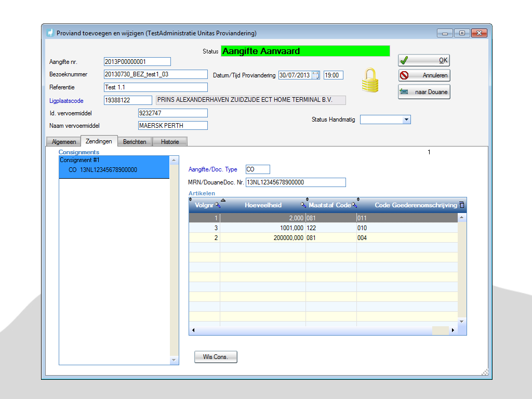Click the Annuleren button
Viewport: 532px width, 399px height.
424,75
